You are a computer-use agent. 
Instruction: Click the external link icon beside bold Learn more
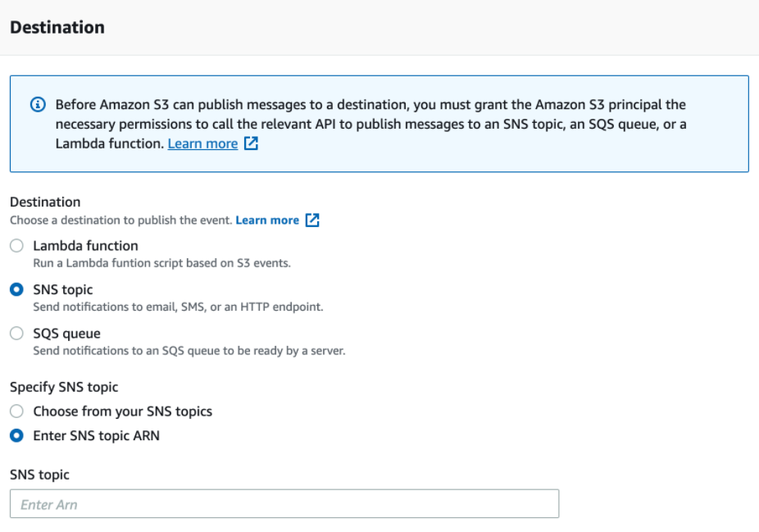tap(312, 221)
